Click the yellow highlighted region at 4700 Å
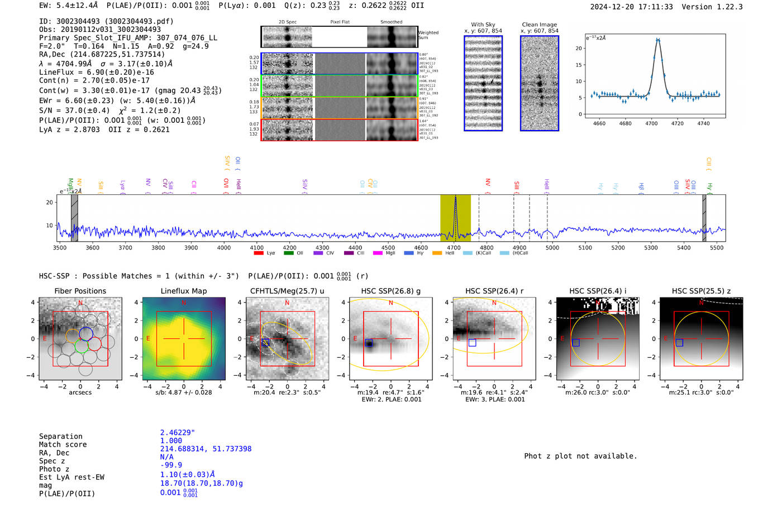The height and width of the screenshot is (532, 782). click(x=455, y=218)
